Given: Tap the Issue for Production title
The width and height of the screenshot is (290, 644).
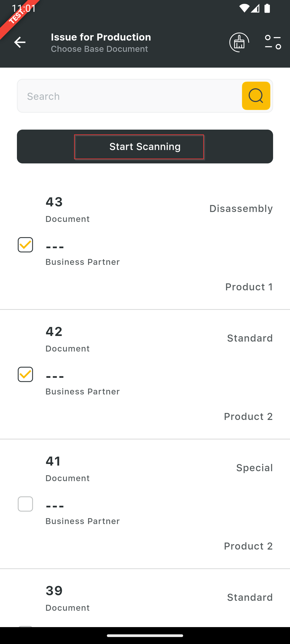Looking at the screenshot, I should point(101,37).
